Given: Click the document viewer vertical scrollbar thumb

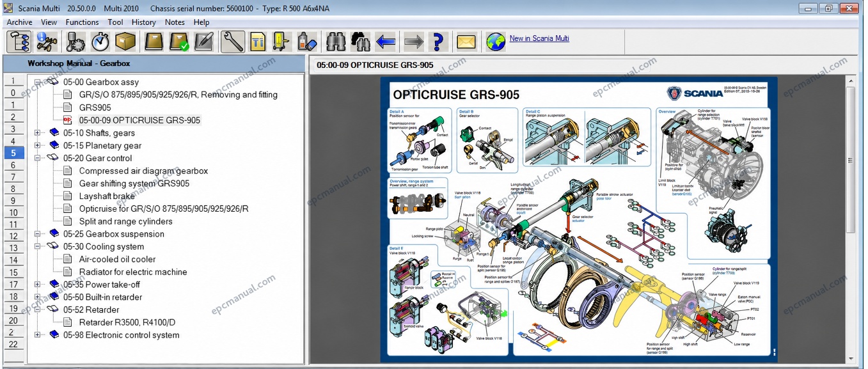Looking at the screenshot, I should [x=850, y=160].
